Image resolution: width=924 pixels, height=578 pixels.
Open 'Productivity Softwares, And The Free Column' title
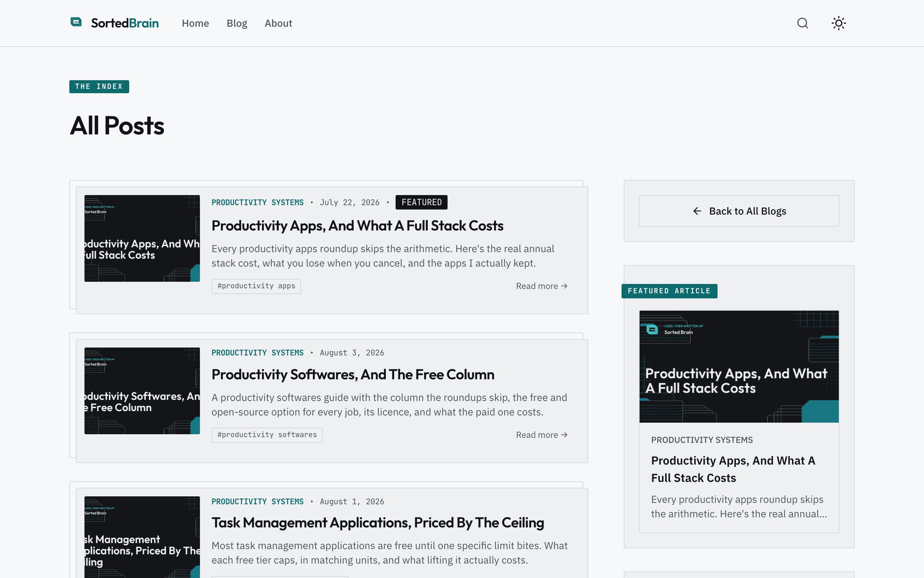click(x=353, y=374)
